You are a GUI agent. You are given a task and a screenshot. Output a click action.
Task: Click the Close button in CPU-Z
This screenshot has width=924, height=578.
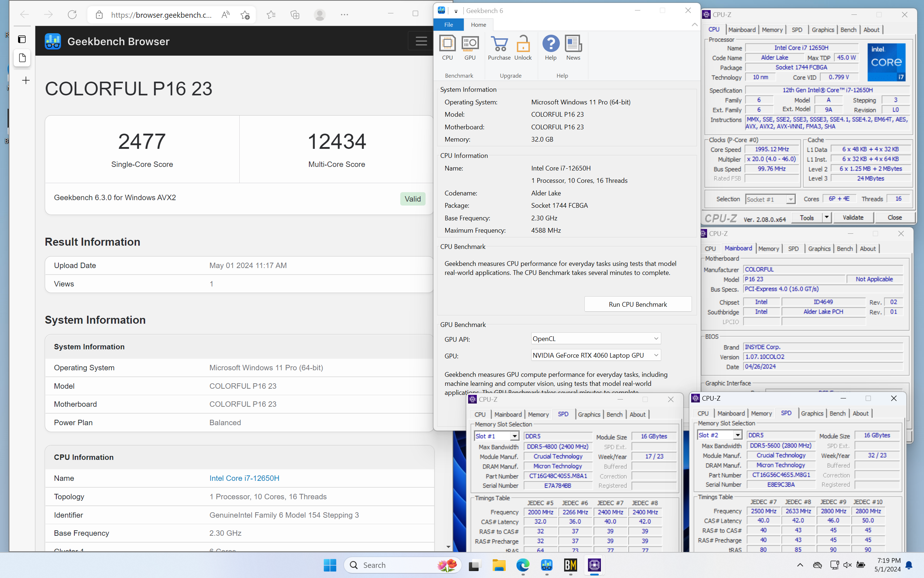pyautogui.click(x=895, y=217)
